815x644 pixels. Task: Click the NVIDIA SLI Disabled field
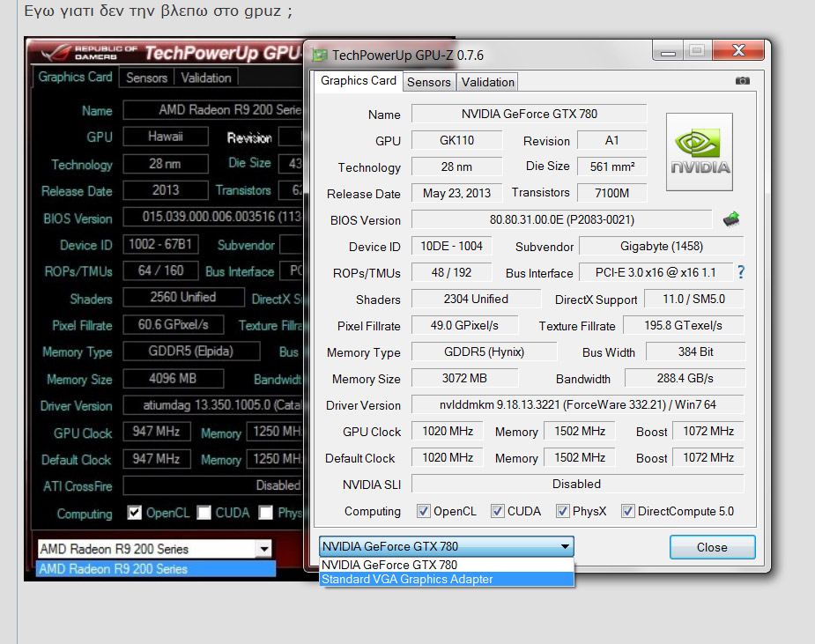point(577,484)
